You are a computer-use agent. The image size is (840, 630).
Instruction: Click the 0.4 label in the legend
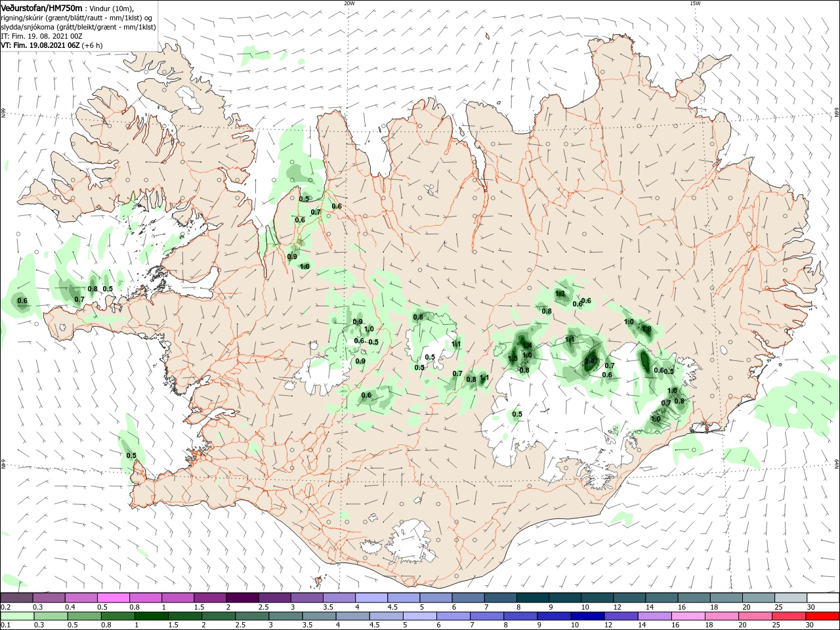point(70,607)
